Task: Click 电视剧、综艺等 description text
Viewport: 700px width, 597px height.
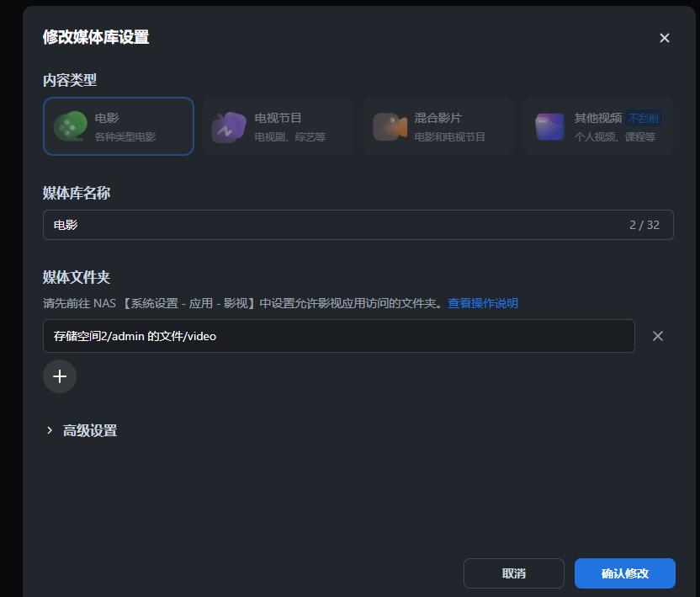Action: click(289, 136)
